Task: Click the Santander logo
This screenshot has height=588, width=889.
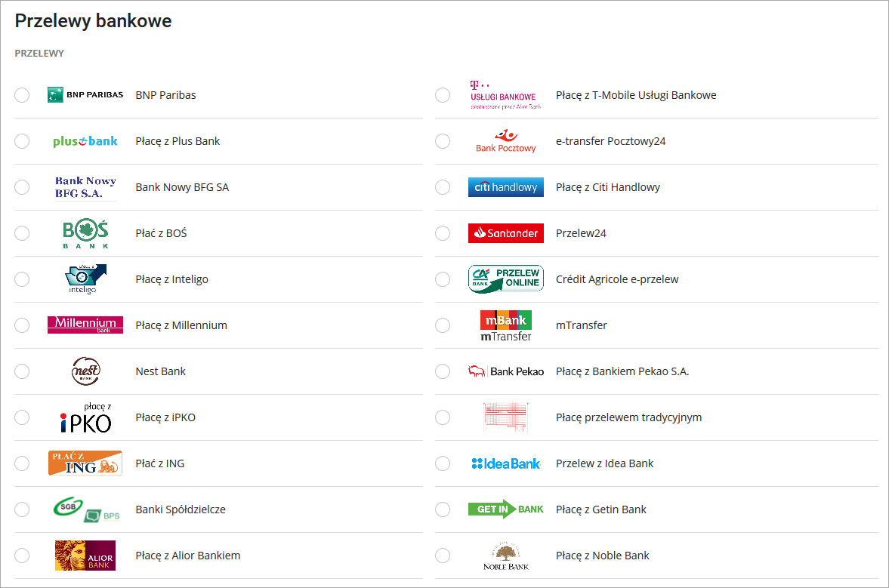Action: coord(505,233)
